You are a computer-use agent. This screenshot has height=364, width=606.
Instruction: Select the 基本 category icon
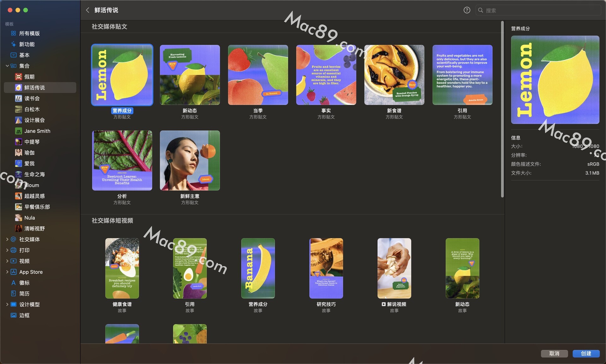click(x=13, y=55)
